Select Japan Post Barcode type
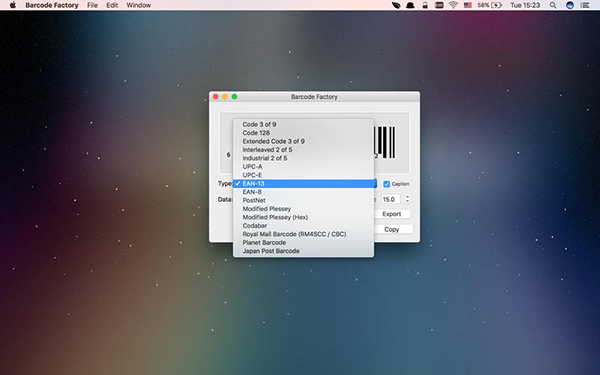The height and width of the screenshot is (375, 600). (303, 251)
